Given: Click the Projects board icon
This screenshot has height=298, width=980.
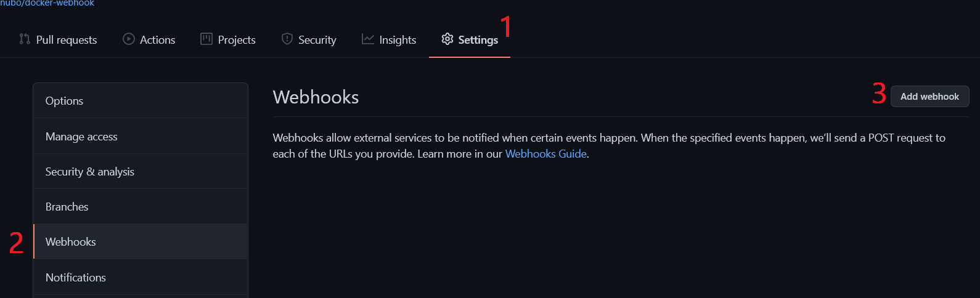Looking at the screenshot, I should pos(206,39).
